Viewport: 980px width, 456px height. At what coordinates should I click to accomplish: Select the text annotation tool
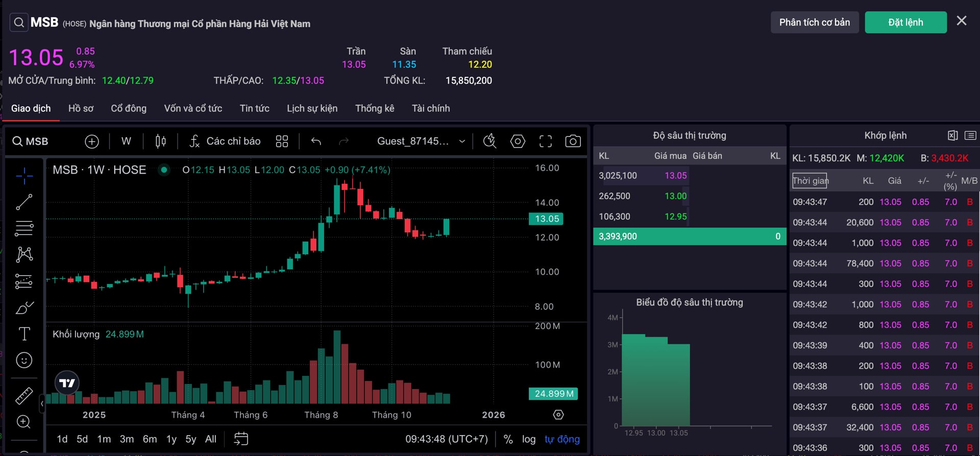[x=24, y=334]
